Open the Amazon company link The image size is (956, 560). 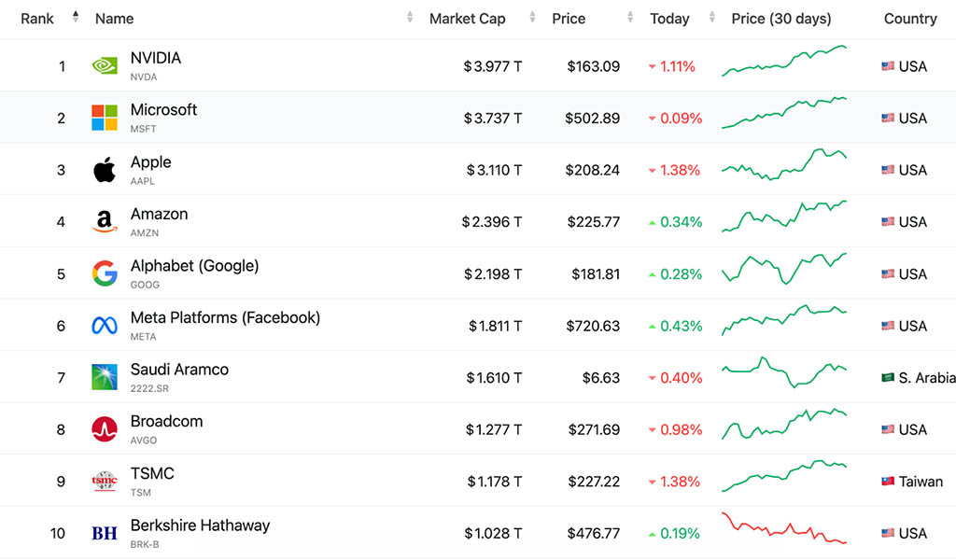pyautogui.click(x=159, y=214)
